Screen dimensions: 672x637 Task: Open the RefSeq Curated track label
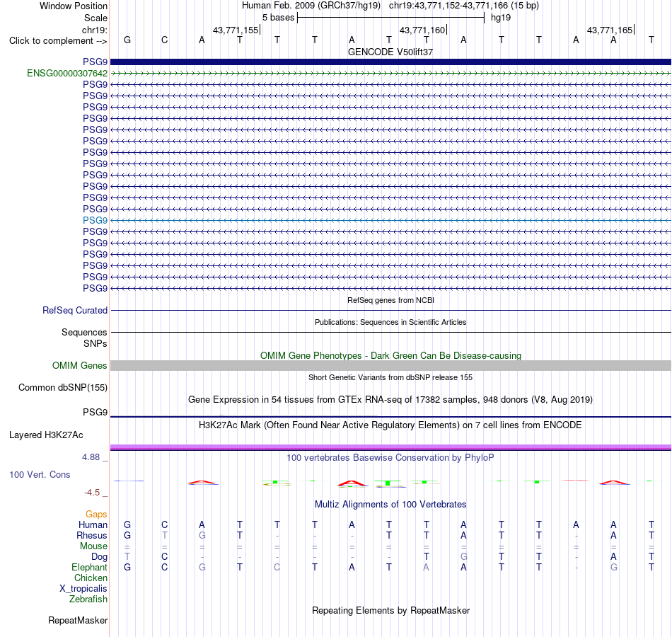[x=75, y=310]
